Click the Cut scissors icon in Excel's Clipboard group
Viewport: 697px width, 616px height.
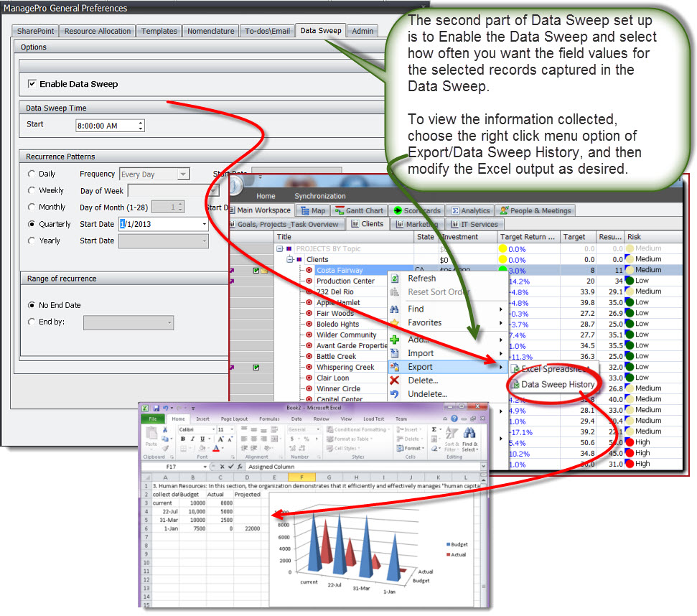(165, 430)
